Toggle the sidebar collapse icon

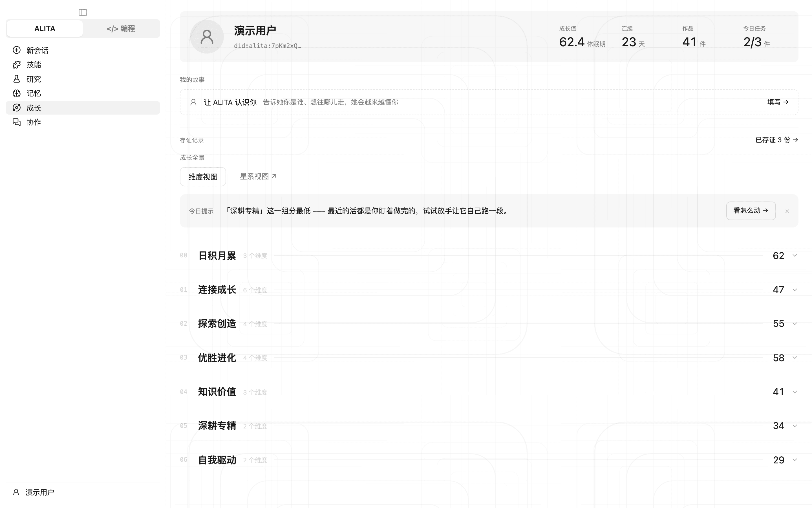(83, 12)
